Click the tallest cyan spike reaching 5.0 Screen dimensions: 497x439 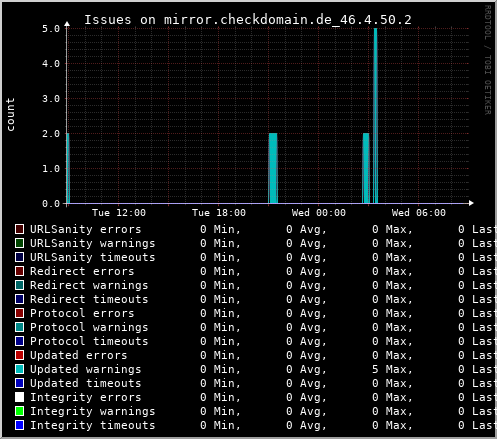376,116
